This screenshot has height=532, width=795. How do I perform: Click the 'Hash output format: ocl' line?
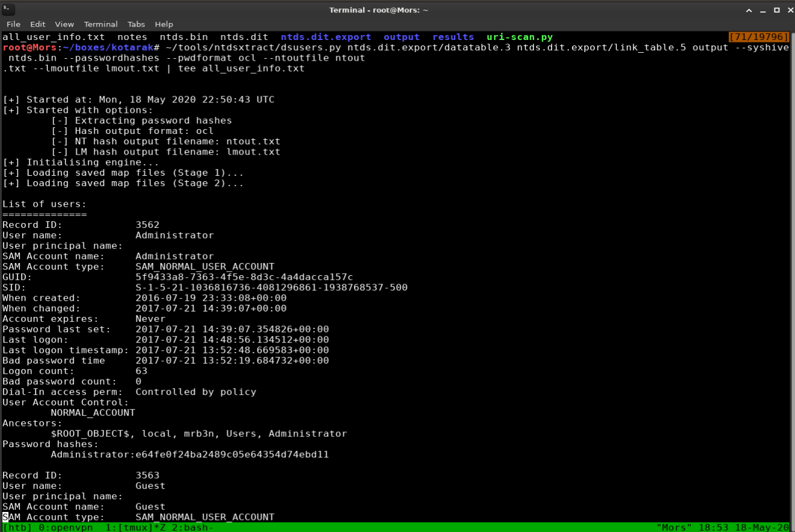click(132, 131)
